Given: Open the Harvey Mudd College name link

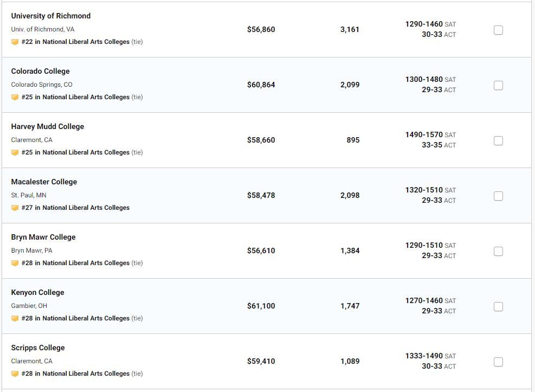Looking at the screenshot, I should tap(48, 127).
